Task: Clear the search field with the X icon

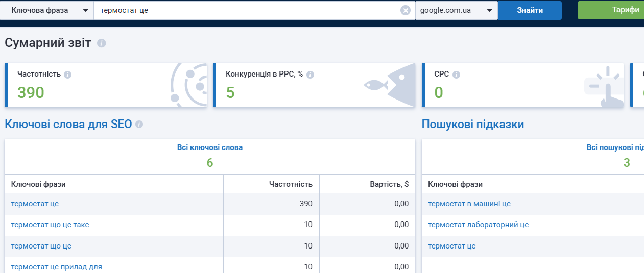Action: tap(406, 10)
